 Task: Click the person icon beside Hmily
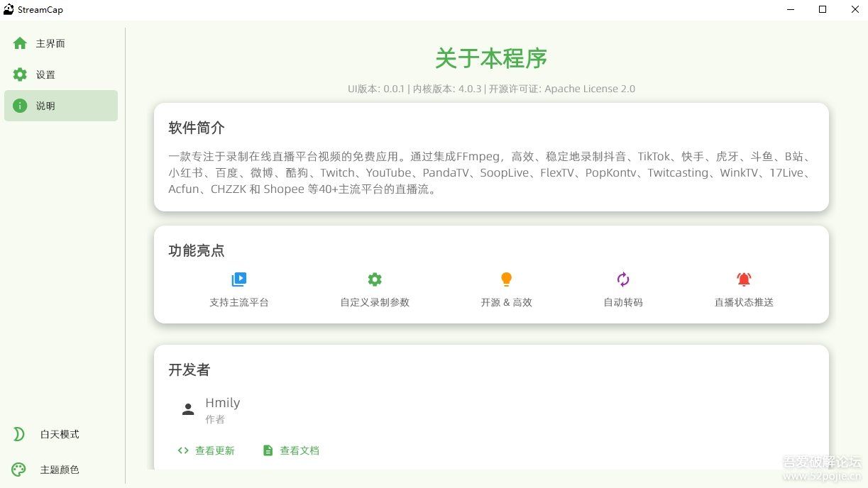(188, 409)
